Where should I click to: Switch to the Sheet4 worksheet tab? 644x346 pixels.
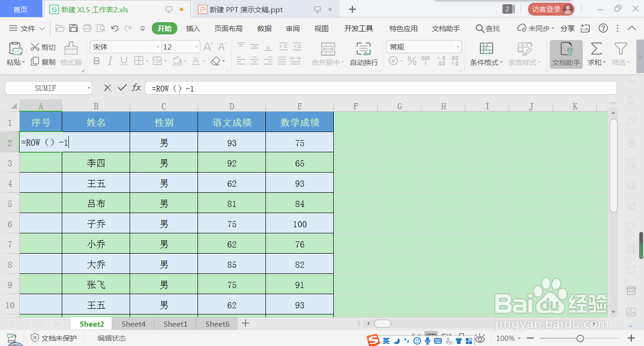click(x=132, y=324)
